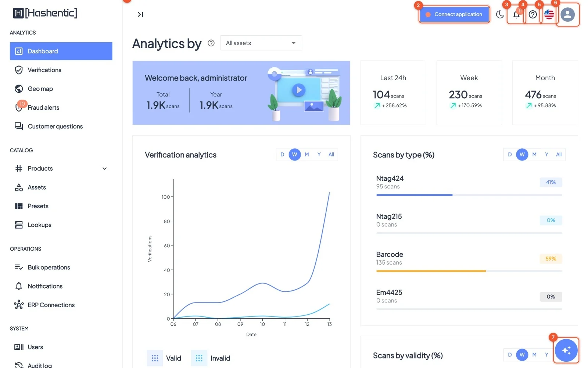Toggle dark mode moon icon
Image resolution: width=588 pixels, height=368 pixels.
[x=500, y=14]
